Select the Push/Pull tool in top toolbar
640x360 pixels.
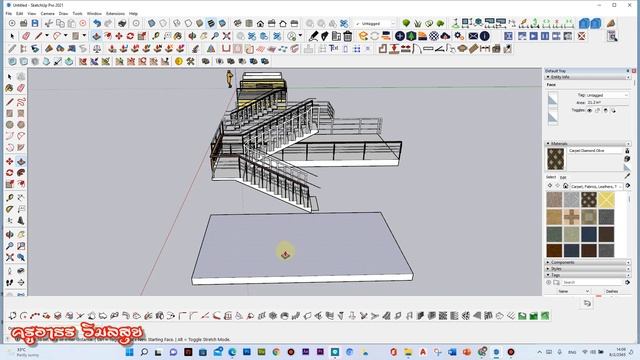point(96,36)
